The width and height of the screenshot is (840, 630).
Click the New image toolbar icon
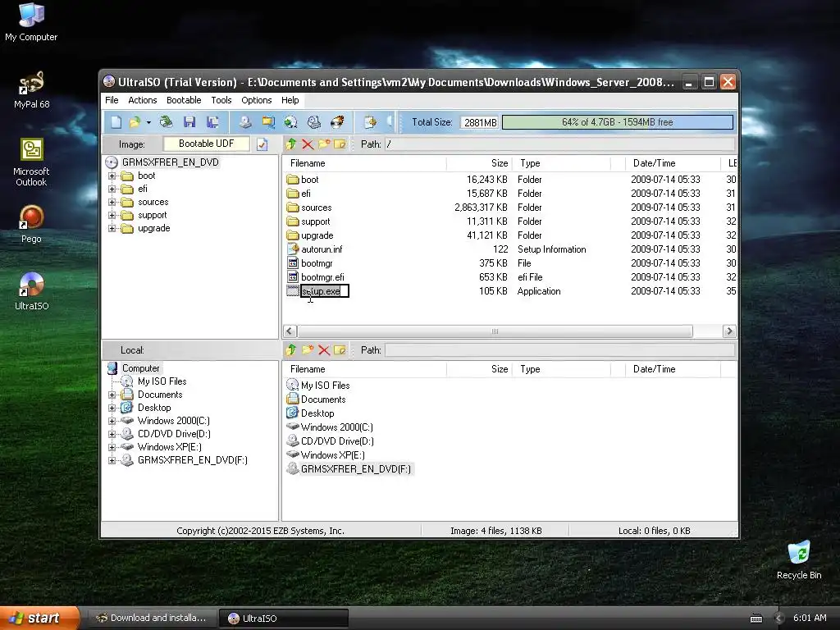[116, 122]
